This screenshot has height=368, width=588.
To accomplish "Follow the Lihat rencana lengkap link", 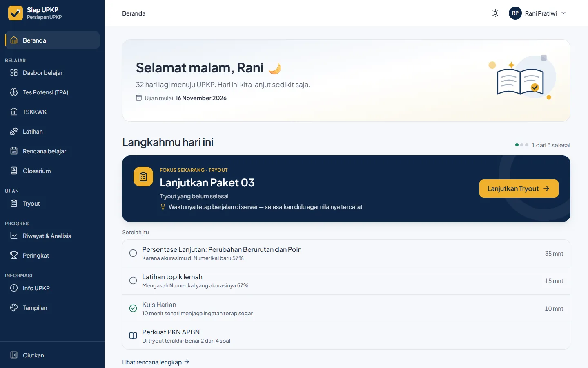I will (156, 362).
